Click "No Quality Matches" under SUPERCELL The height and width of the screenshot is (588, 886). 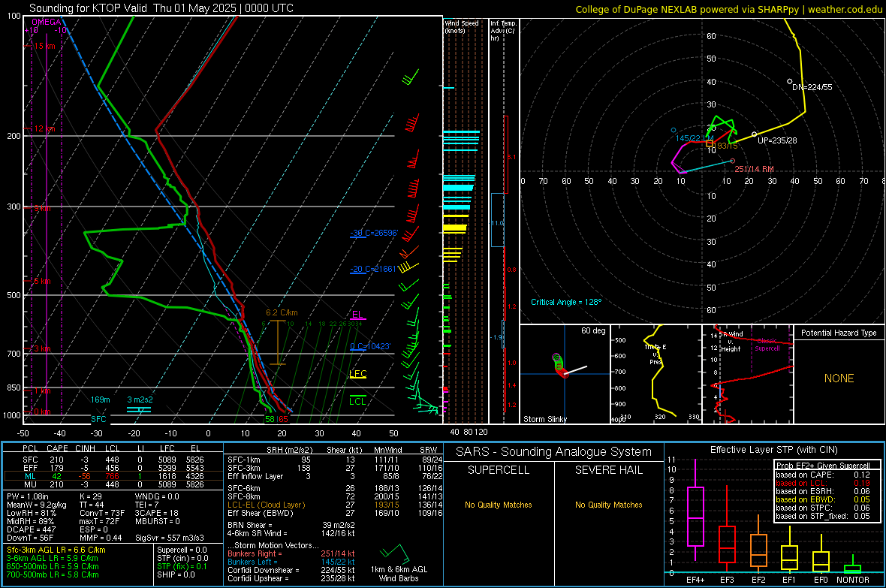[499, 505]
